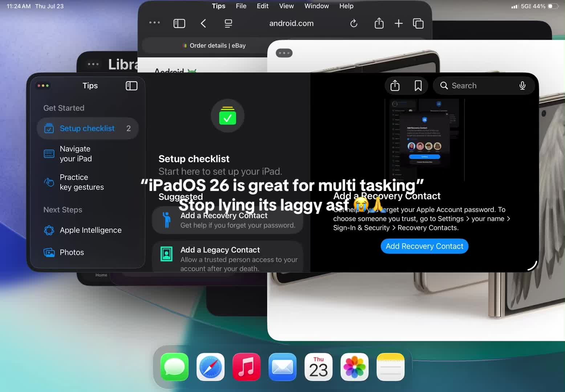Viewport: 565px width, 392px height.
Task: Click the 11:24 AM clock in status bar
Action: click(x=19, y=6)
